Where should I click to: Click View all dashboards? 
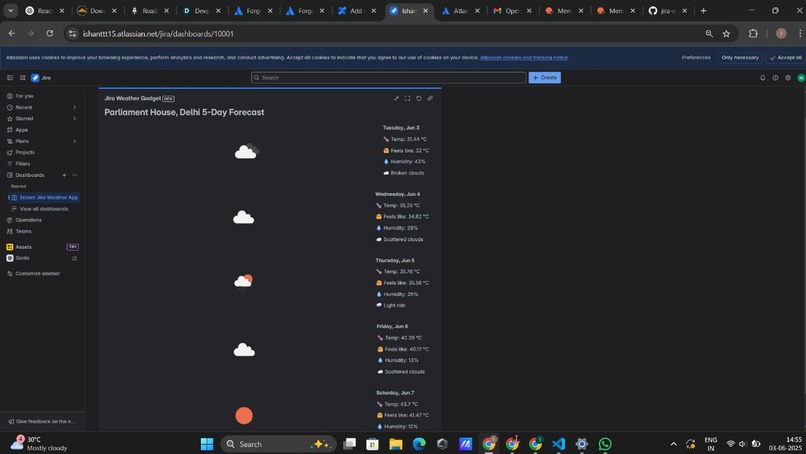[x=44, y=209]
